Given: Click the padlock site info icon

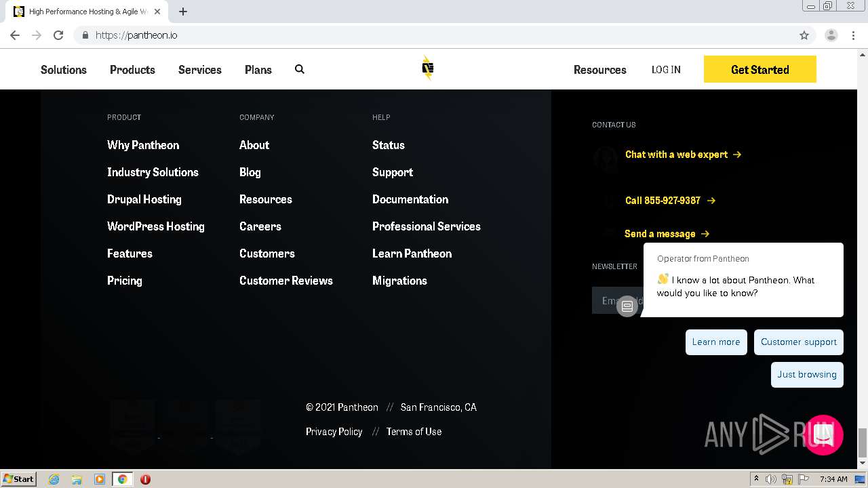Looking at the screenshot, I should point(85,35).
